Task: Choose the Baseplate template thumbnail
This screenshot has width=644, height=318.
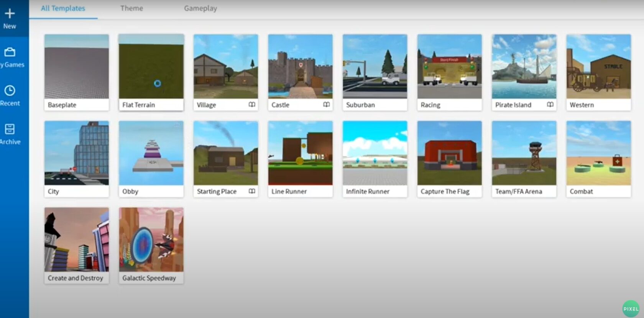Action: (x=77, y=67)
